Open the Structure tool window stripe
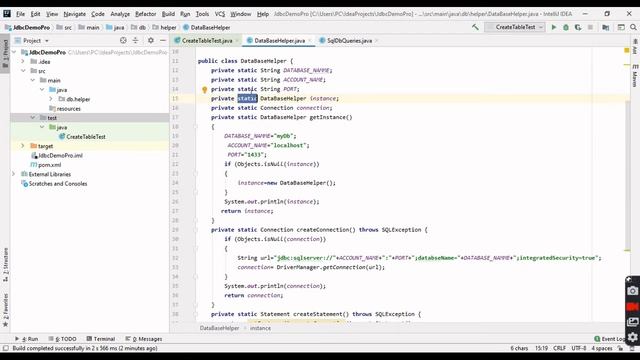 point(5,264)
